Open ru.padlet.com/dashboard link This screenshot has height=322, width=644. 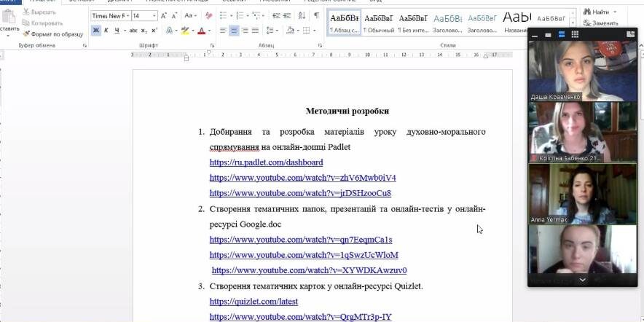pyautogui.click(x=266, y=162)
